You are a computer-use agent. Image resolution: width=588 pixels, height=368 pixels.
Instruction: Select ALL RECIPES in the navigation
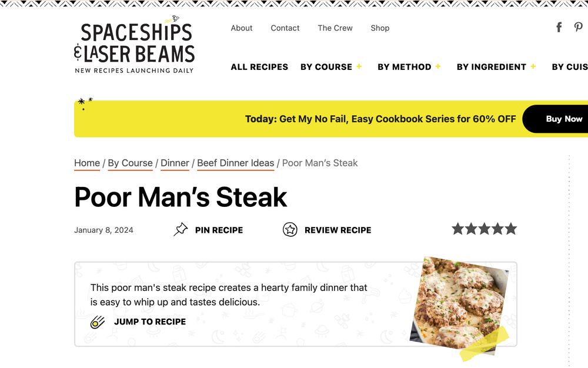pyautogui.click(x=259, y=67)
